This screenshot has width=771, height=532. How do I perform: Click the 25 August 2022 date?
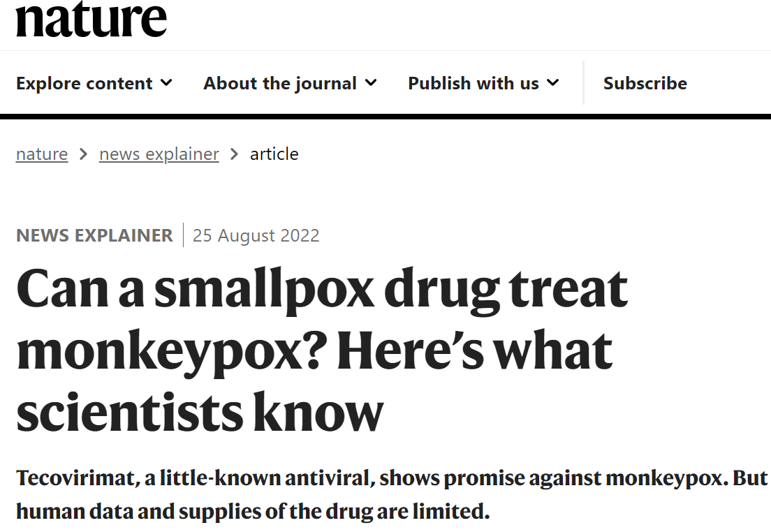coord(256,235)
